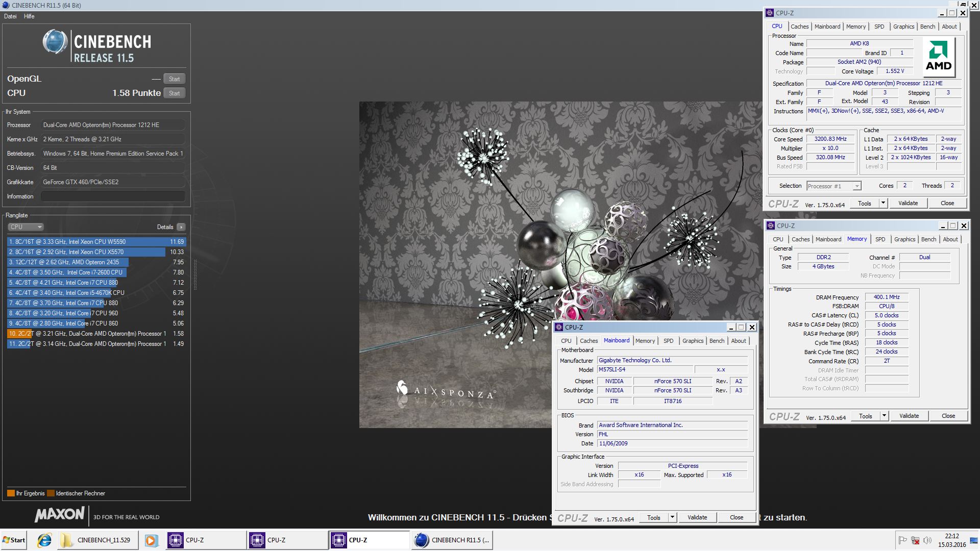Viewport: 980px width, 551px height.
Task: Open Tools dropdown arrow in Memory CPU-Z window
Action: (x=884, y=416)
